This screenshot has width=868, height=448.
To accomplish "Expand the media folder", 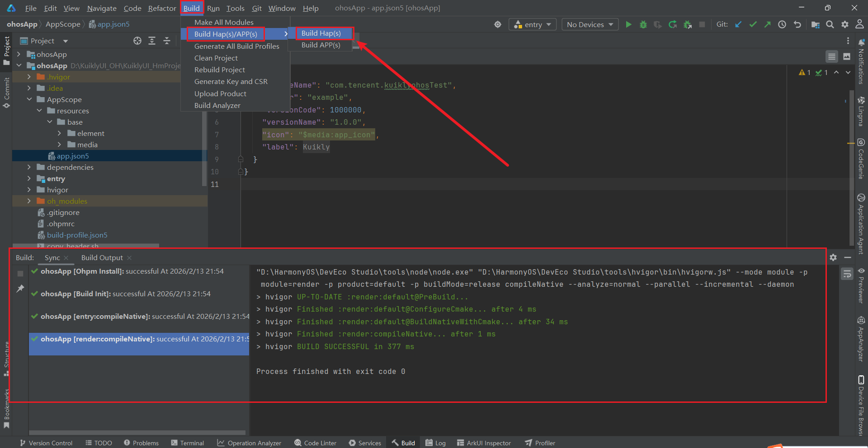I will (x=59, y=145).
